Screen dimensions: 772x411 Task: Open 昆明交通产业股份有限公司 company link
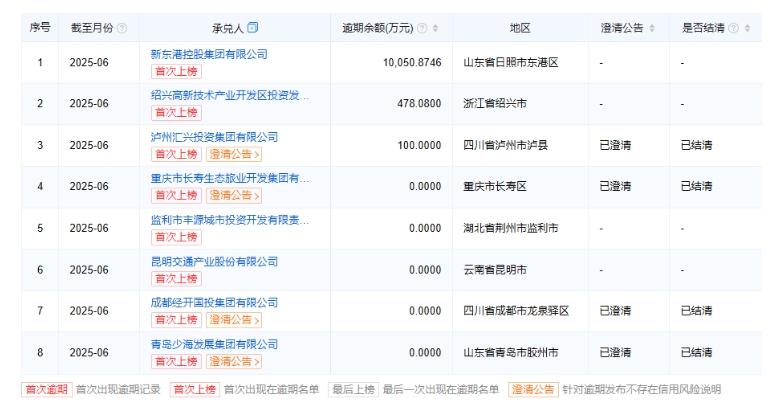214,262
